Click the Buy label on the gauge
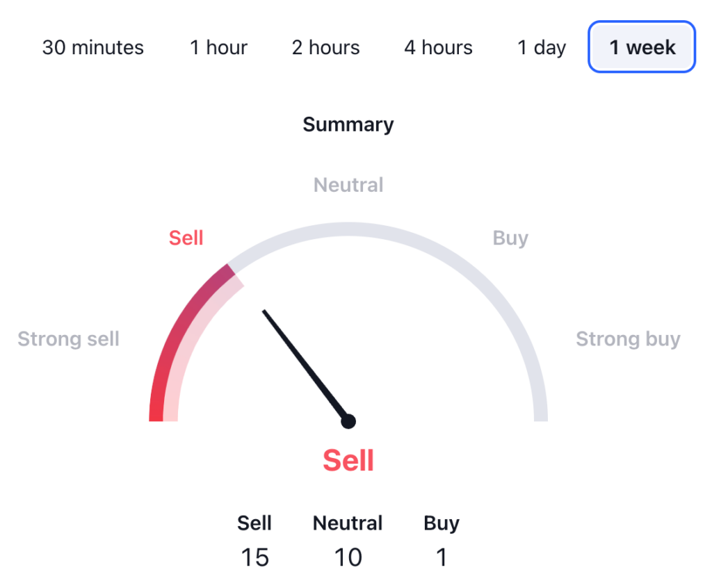 click(510, 238)
